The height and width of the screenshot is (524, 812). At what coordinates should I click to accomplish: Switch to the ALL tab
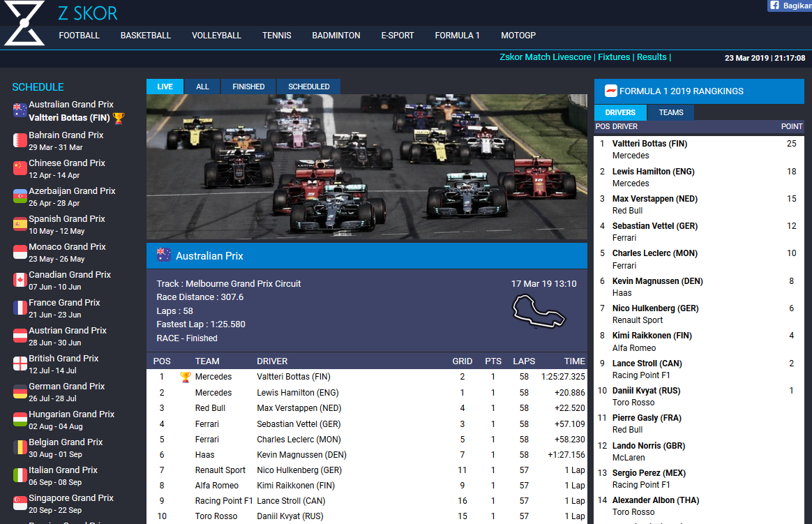pyautogui.click(x=202, y=87)
